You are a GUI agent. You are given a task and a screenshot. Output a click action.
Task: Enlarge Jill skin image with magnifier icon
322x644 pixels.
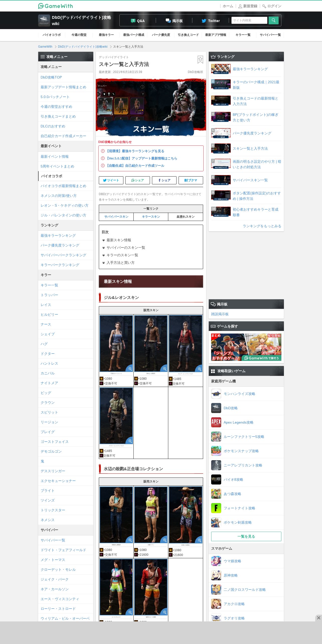130,369
